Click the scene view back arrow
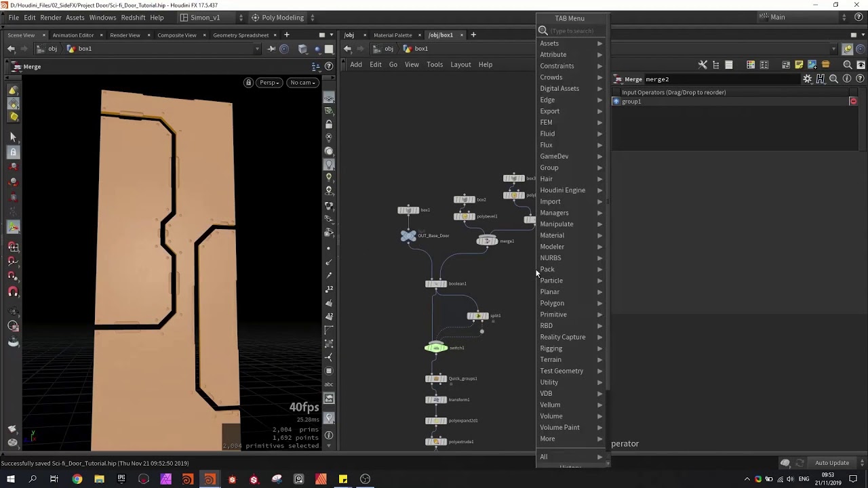This screenshot has width=868, height=488. click(11, 49)
